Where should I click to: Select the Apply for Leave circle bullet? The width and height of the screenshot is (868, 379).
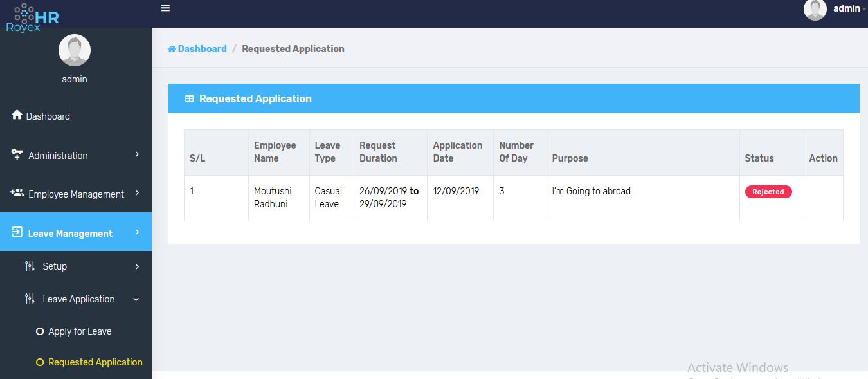click(40, 331)
